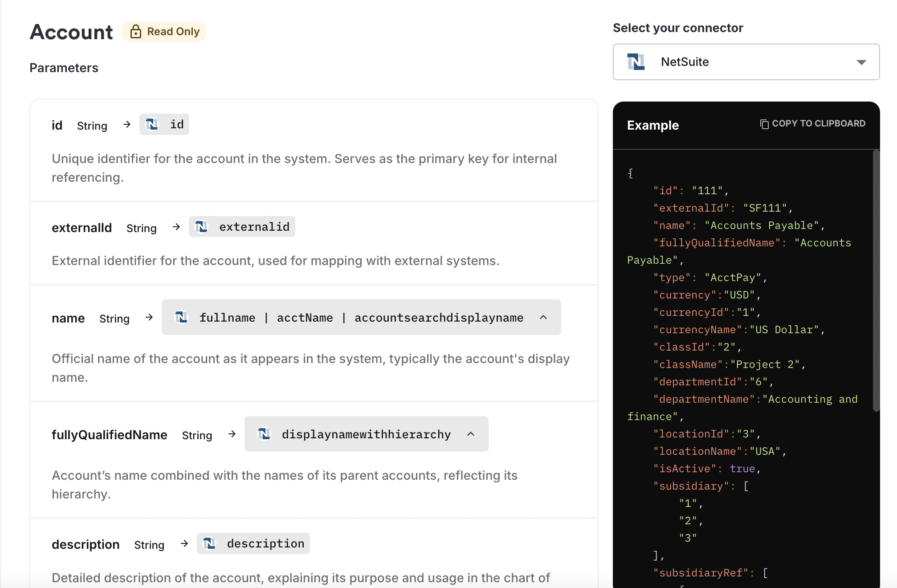Click the externalId parameter name

(82, 228)
